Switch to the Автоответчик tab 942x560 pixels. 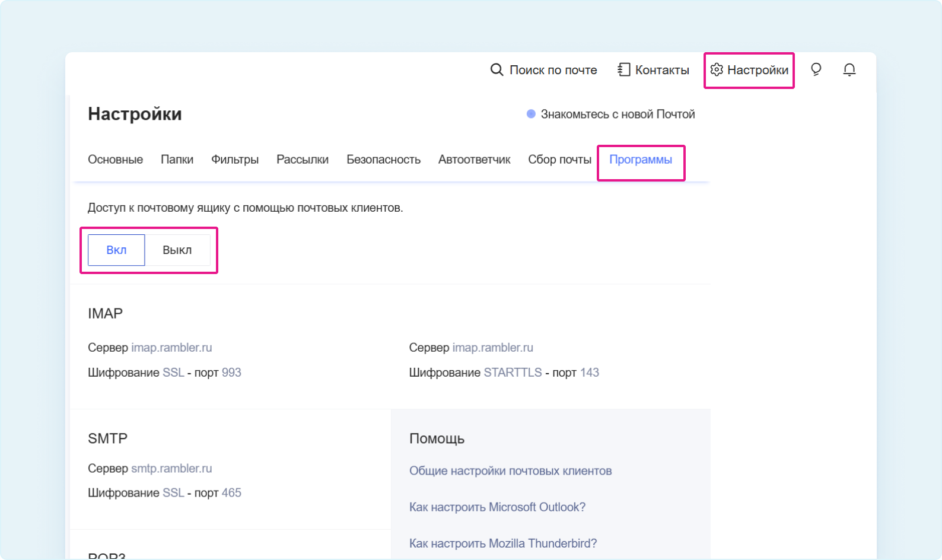point(474,160)
